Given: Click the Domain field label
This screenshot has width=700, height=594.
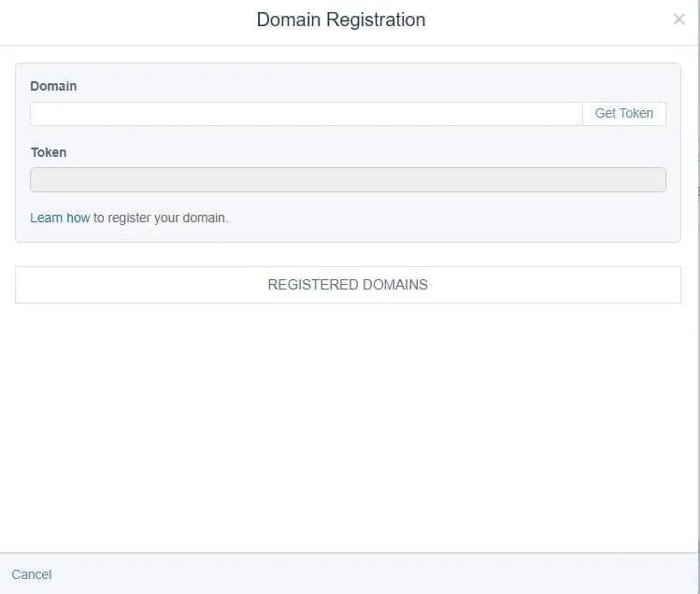Looking at the screenshot, I should [x=53, y=86].
